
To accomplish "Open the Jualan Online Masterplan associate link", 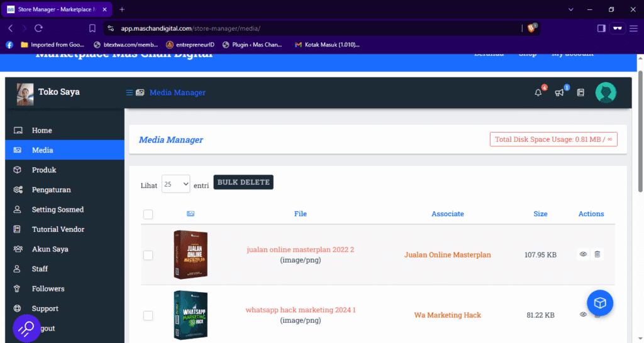I will pos(447,255).
